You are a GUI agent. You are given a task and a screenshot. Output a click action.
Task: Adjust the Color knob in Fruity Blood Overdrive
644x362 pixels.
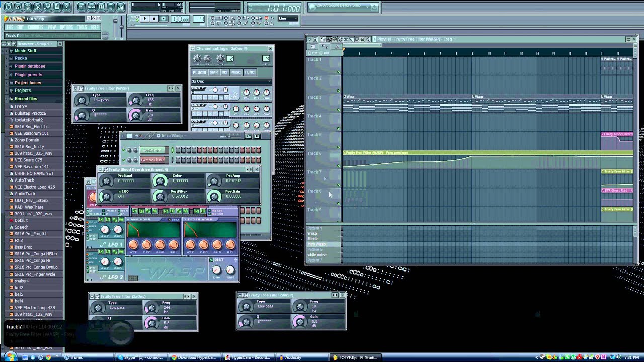(160, 180)
